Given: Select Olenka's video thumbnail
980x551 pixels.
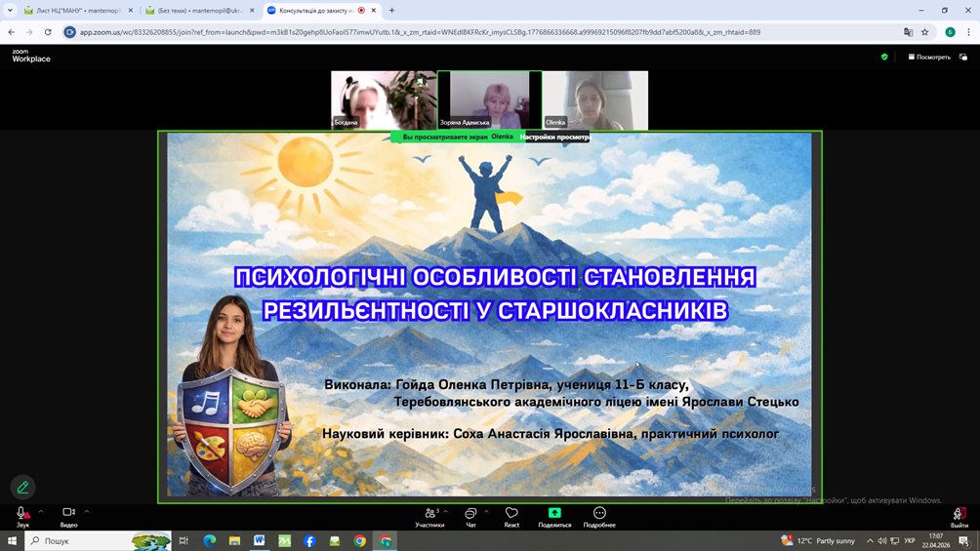Looking at the screenshot, I should pyautogui.click(x=595, y=99).
